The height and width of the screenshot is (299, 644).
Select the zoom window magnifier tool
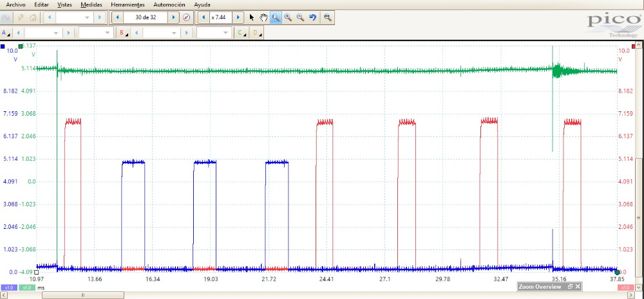276,17
